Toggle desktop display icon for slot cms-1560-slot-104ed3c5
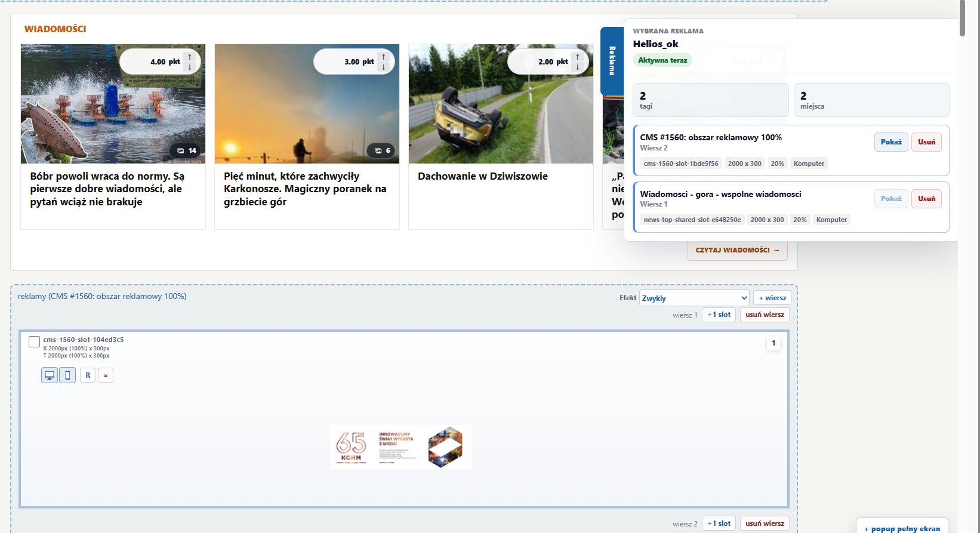Screen dimensions: 980x533 coord(50,375)
